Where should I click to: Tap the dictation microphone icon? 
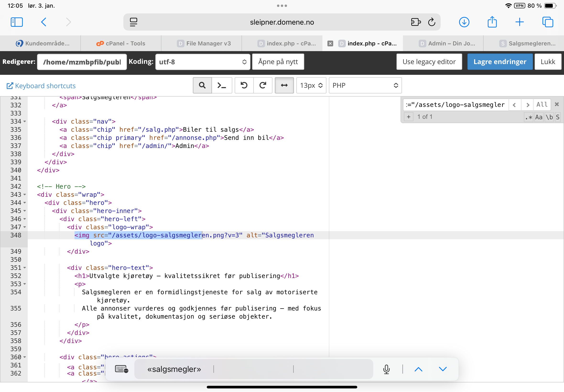point(386,369)
